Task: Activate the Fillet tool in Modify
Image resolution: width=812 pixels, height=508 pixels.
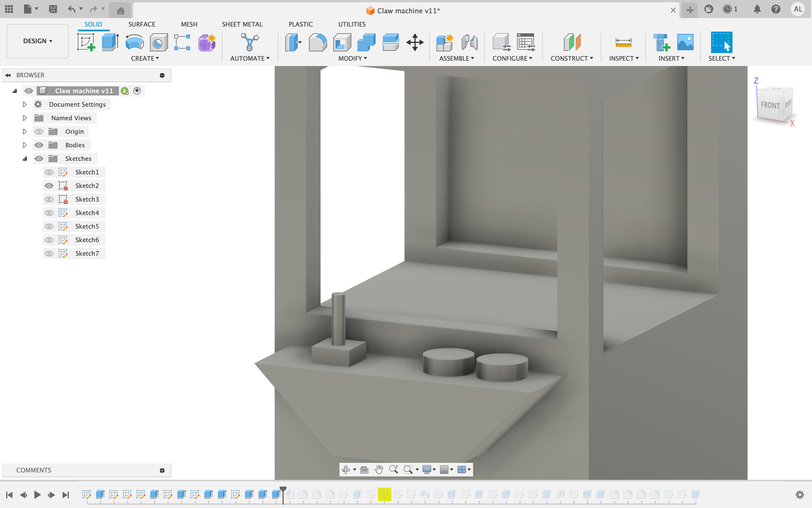Action: (x=317, y=42)
